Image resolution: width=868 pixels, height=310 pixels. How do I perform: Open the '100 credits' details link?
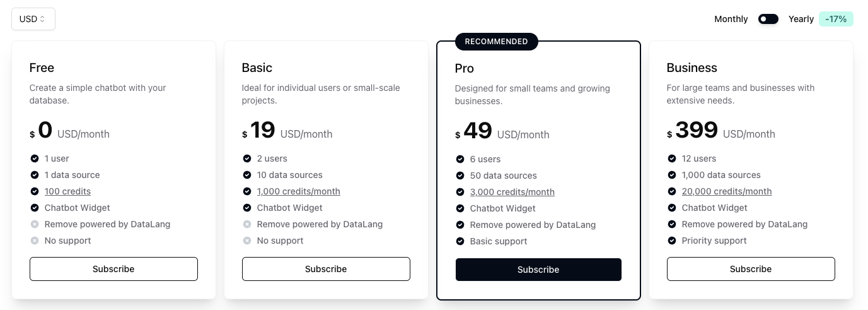point(67,191)
